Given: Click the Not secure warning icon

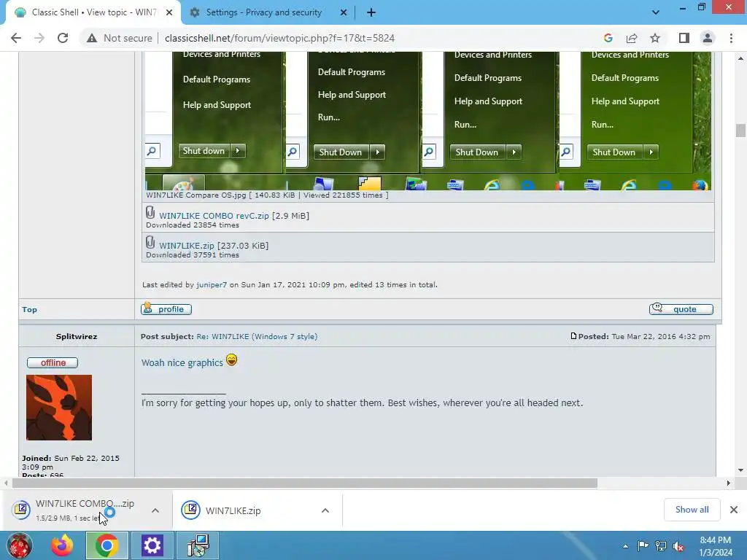Looking at the screenshot, I should (x=92, y=38).
